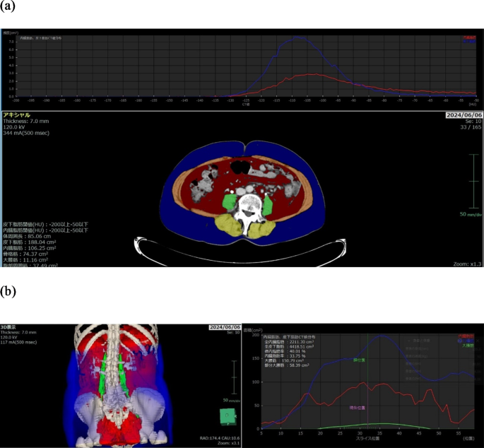484x448 pixels.
Task: Click the green vertical slice position marker line
Action: click(x=367, y=382)
